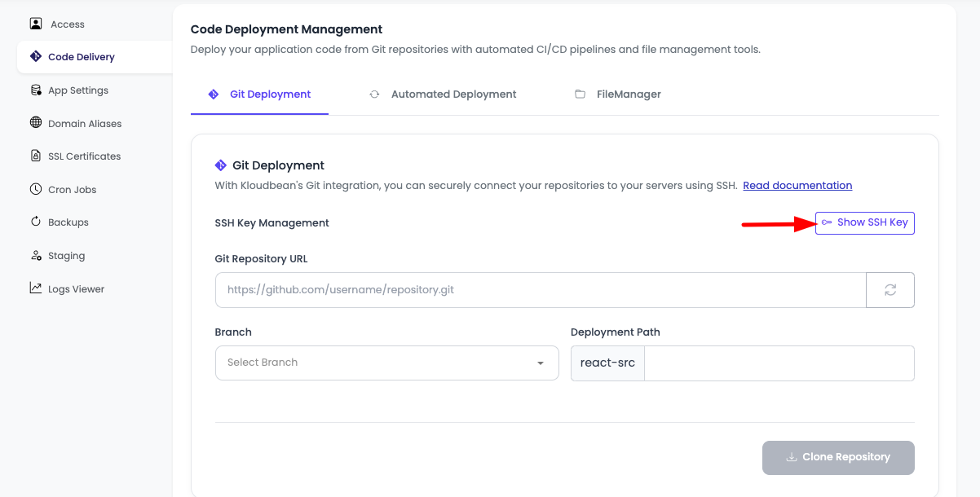Click the SSL Certificates lock icon
This screenshot has width=980, height=497.
[36, 156]
